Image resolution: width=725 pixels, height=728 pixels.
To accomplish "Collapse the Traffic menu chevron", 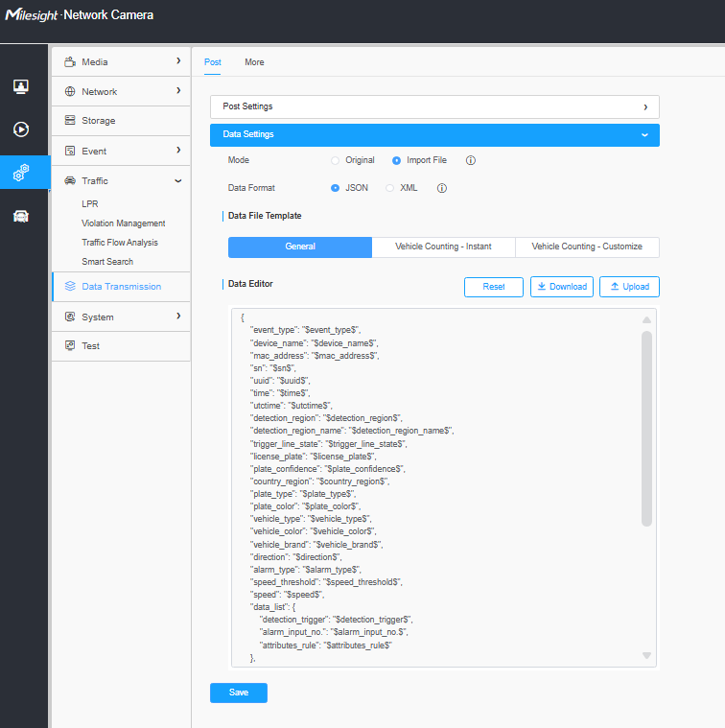I will coord(178,181).
